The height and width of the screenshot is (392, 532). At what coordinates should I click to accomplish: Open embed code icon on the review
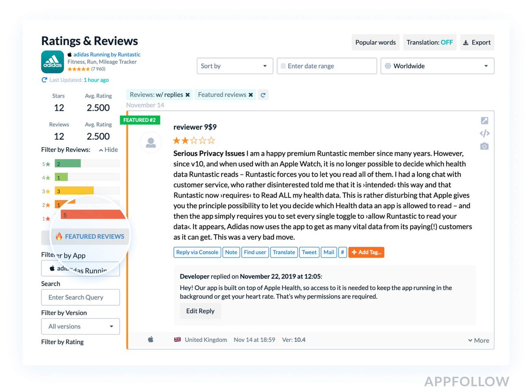tap(485, 133)
